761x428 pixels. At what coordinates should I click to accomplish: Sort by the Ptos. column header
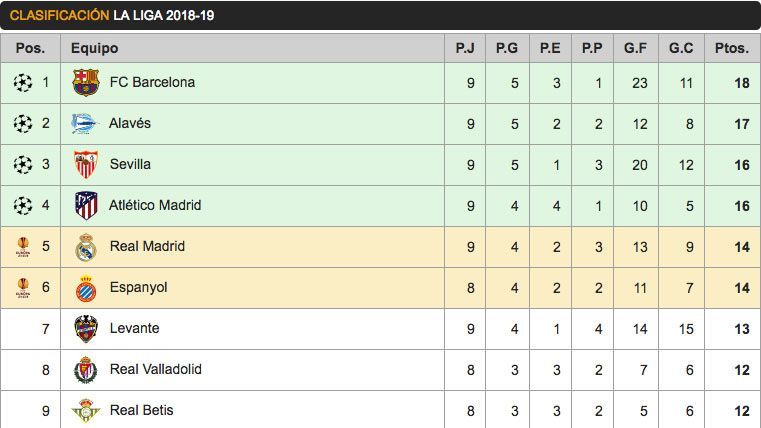732,47
